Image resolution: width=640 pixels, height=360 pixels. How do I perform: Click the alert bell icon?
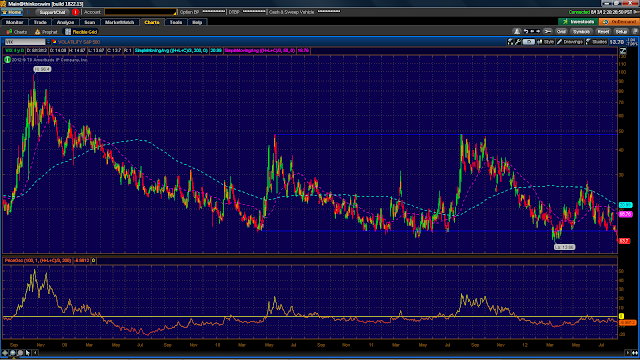pos(517,32)
